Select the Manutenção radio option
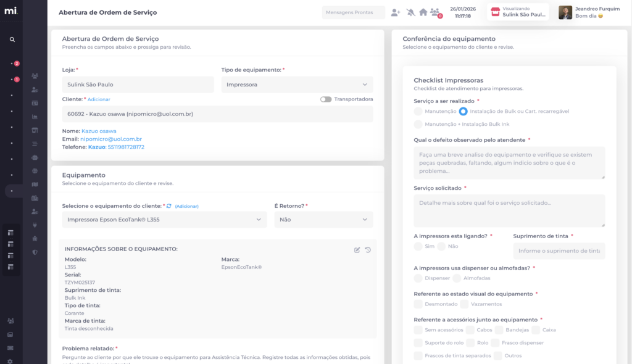This screenshot has width=632, height=364. tap(418, 111)
